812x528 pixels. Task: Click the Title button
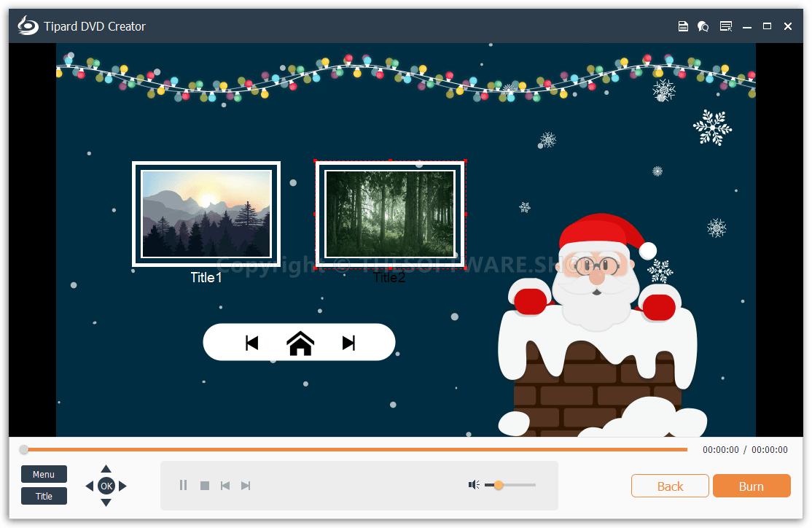tap(44, 496)
